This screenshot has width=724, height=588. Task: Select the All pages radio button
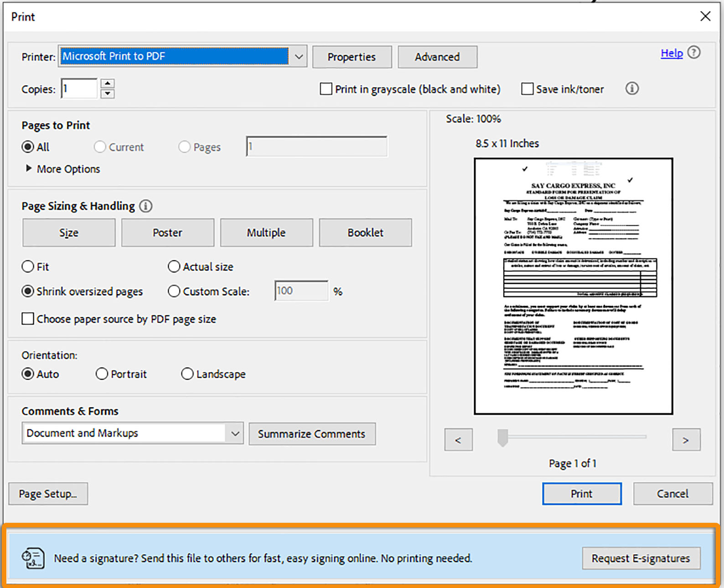click(28, 147)
